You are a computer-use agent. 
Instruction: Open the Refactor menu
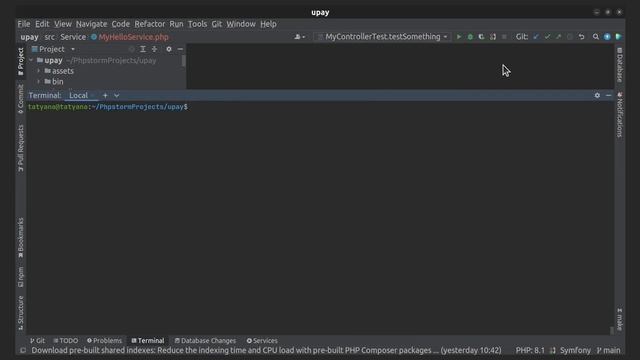click(x=150, y=24)
